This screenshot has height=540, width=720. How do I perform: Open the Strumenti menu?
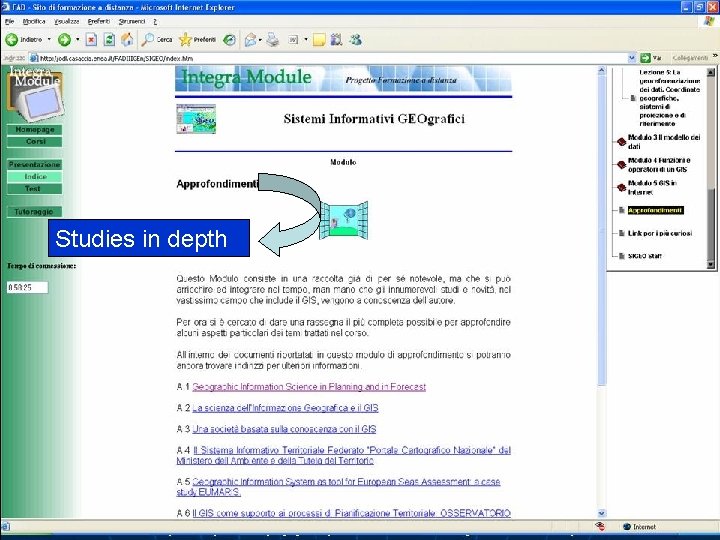click(132, 22)
